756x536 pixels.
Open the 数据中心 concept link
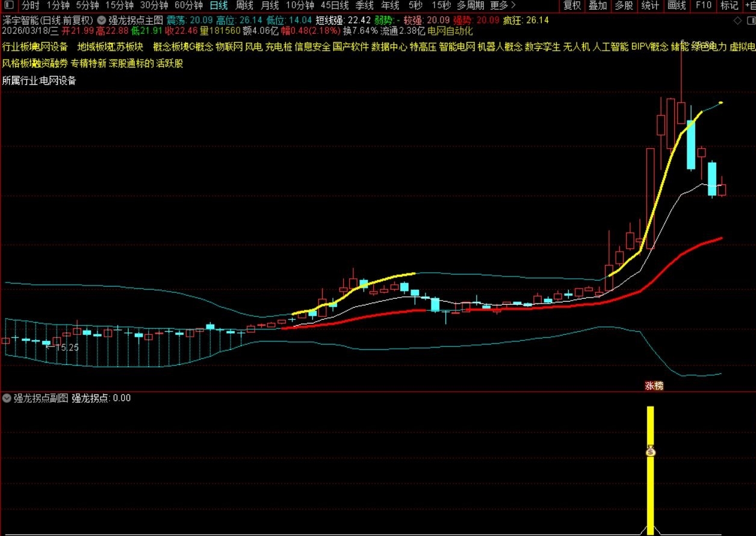pos(389,47)
